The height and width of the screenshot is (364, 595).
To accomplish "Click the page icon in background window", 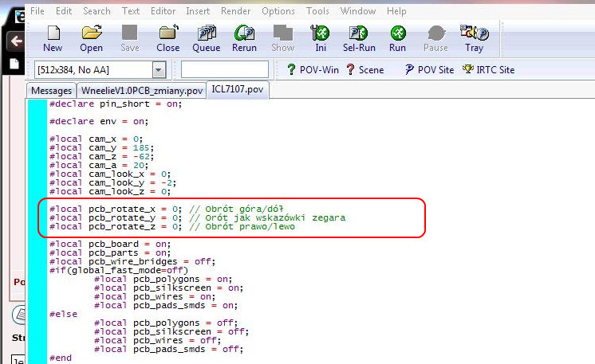I will pos(14,64).
